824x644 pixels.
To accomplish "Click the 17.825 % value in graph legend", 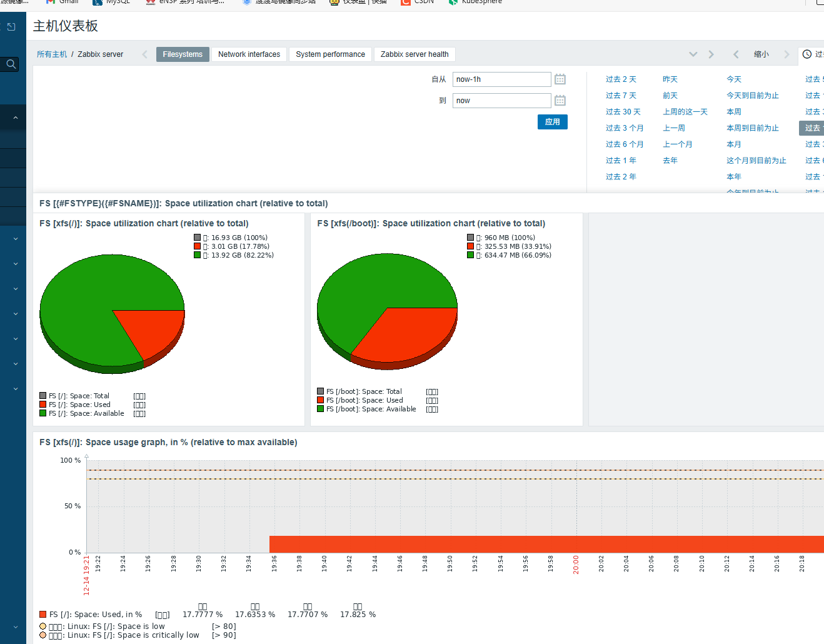I will click(x=358, y=615).
